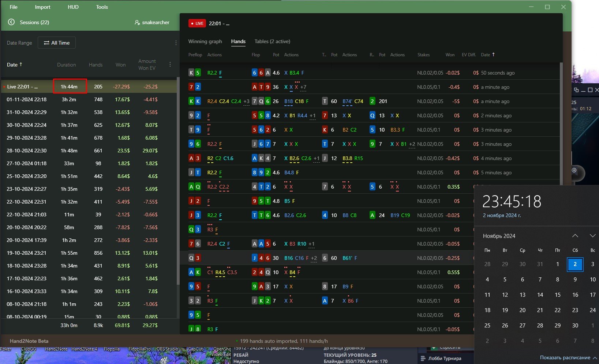Click the Показать расписание link
599x364 pixels.
[x=565, y=357]
